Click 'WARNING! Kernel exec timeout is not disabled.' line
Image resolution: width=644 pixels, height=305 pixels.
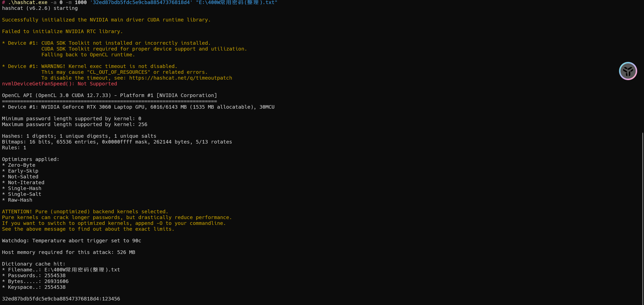[90, 66]
